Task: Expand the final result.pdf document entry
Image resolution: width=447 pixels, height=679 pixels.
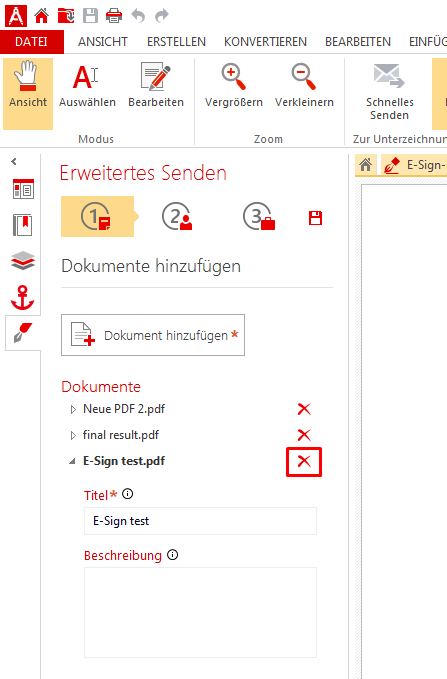Action: [73, 435]
